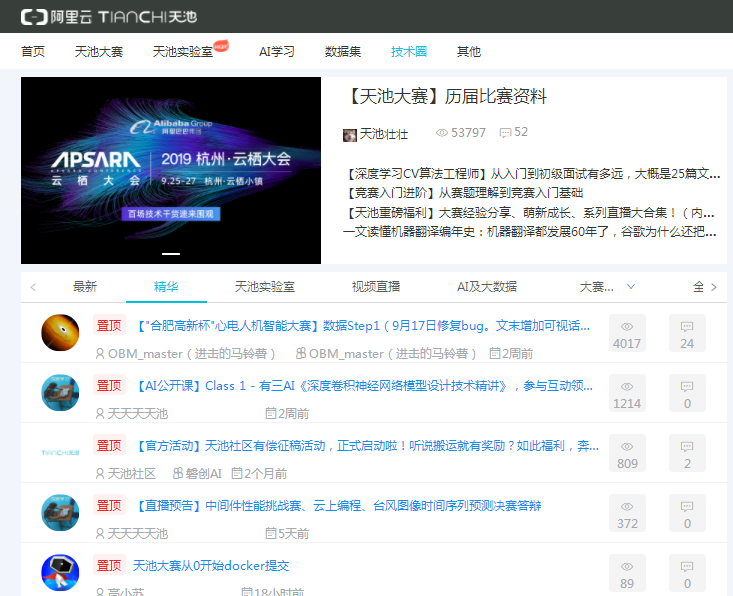
Task: Open AI学习 nav item
Action: coord(277,51)
